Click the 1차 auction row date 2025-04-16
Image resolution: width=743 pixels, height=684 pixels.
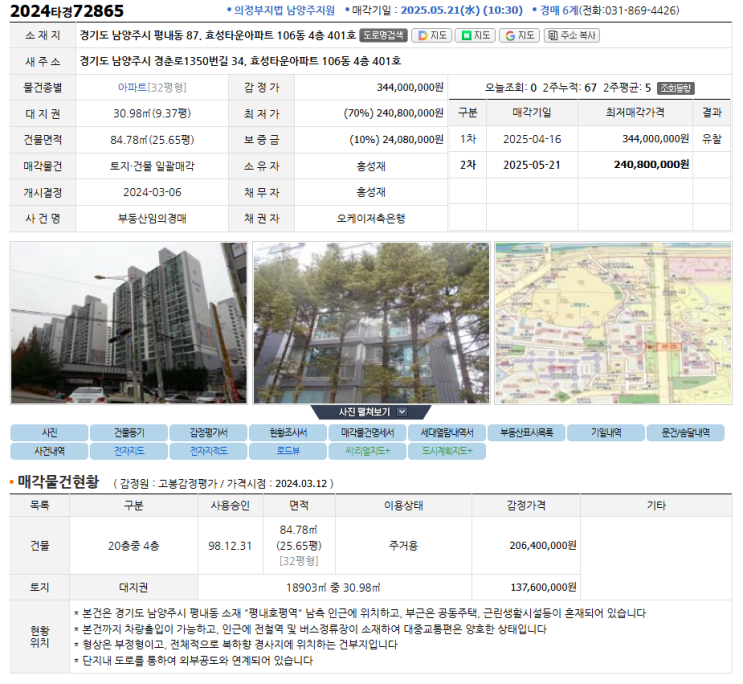(532, 139)
